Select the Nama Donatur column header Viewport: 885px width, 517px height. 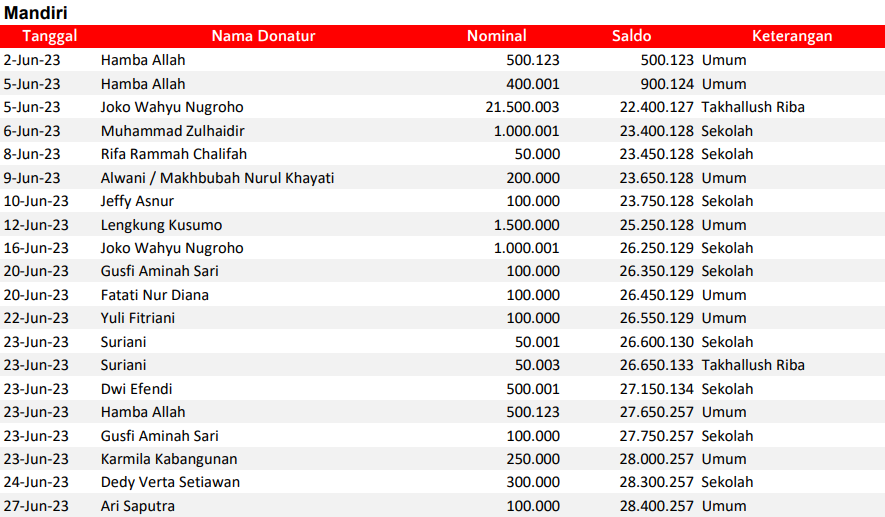pyautogui.click(x=263, y=36)
